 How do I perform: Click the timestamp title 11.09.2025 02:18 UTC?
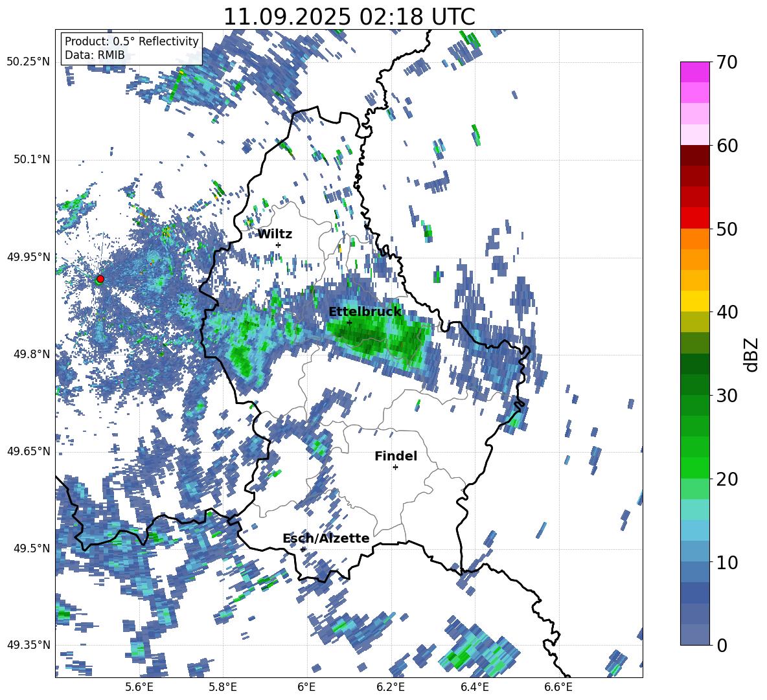pyautogui.click(x=349, y=17)
